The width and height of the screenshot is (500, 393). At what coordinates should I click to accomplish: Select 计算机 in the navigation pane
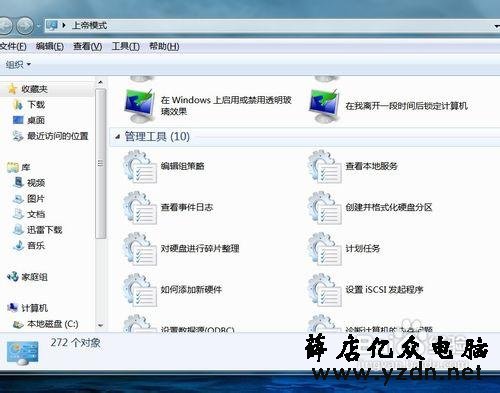[x=34, y=308]
